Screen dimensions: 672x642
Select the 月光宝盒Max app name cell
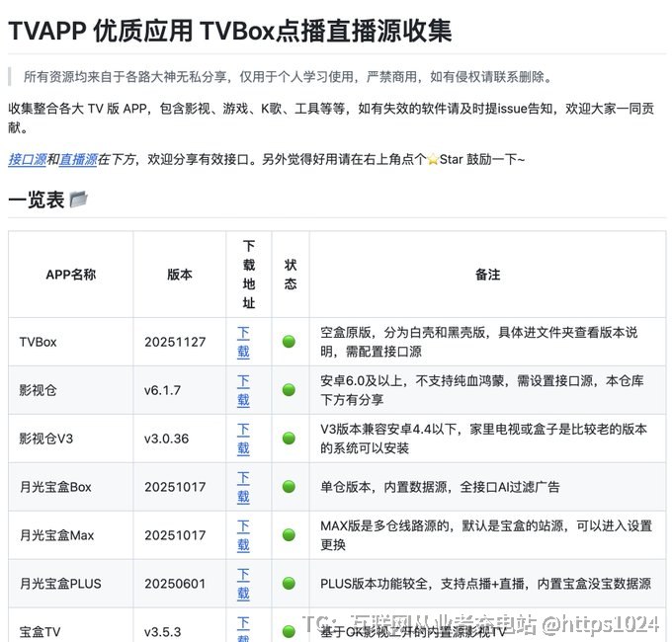click(71, 535)
